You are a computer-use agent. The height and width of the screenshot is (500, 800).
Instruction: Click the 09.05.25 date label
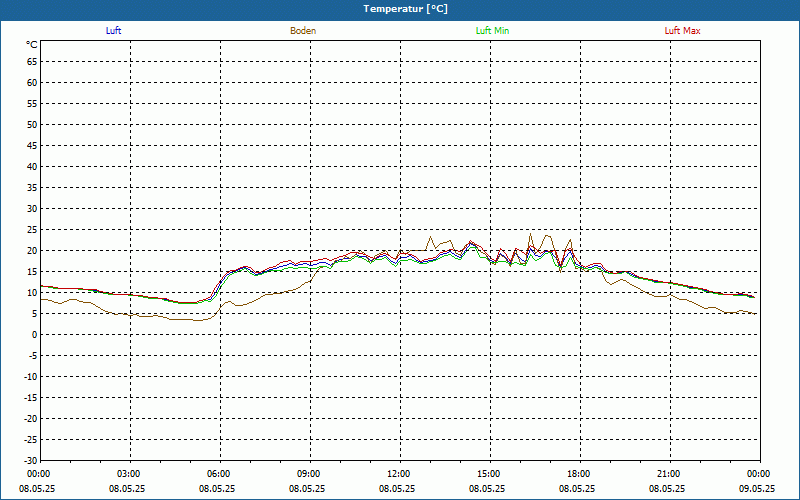(x=757, y=488)
